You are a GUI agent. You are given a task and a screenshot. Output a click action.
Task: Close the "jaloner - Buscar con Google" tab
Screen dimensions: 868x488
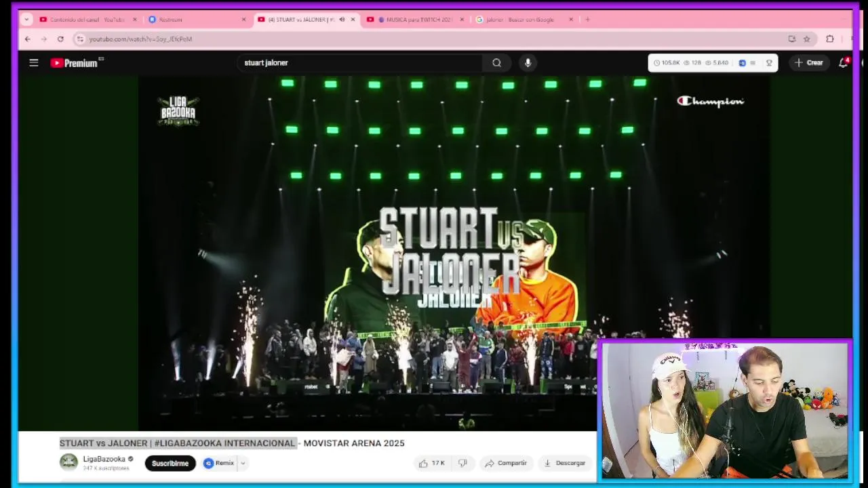tap(571, 20)
